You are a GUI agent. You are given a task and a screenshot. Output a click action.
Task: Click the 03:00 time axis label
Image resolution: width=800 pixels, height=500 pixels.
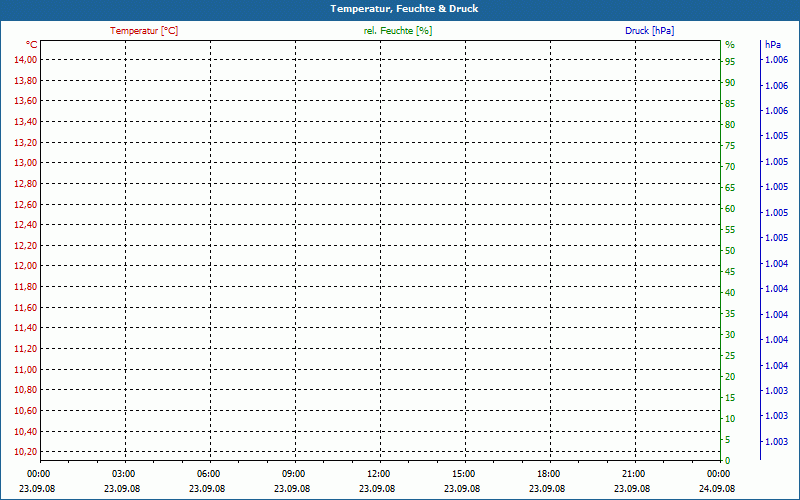click(123, 474)
